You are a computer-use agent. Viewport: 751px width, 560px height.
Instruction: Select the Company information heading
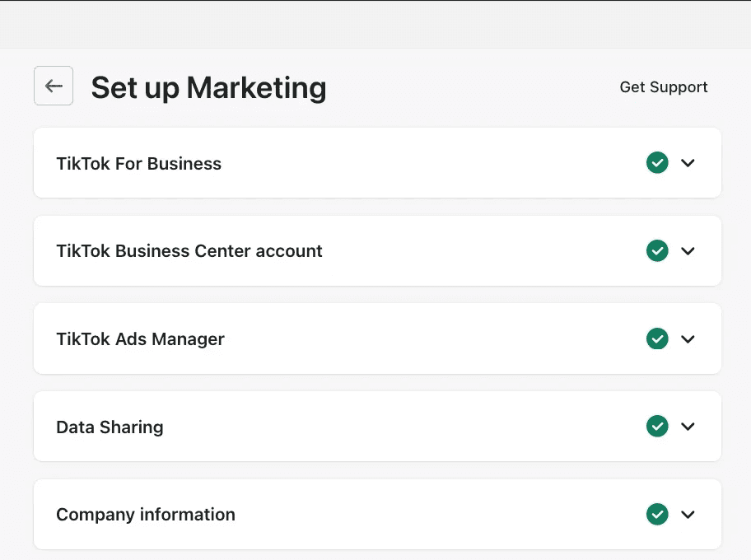(x=146, y=515)
